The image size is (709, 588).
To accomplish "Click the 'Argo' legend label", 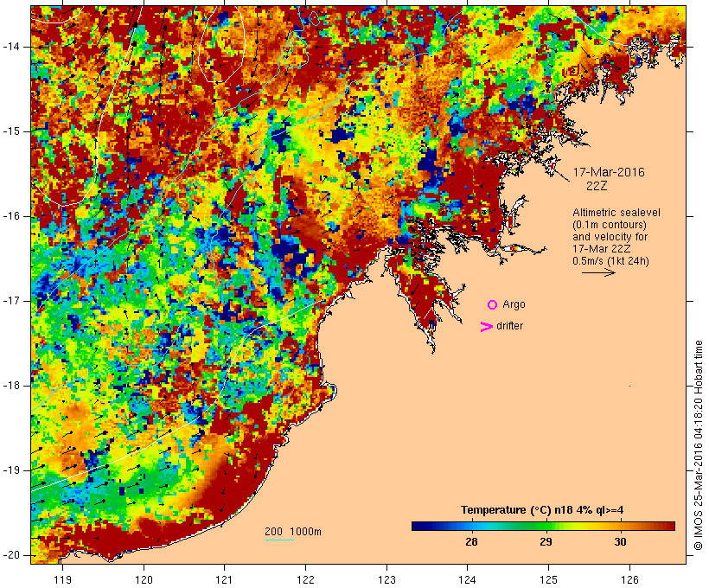I will [514, 304].
